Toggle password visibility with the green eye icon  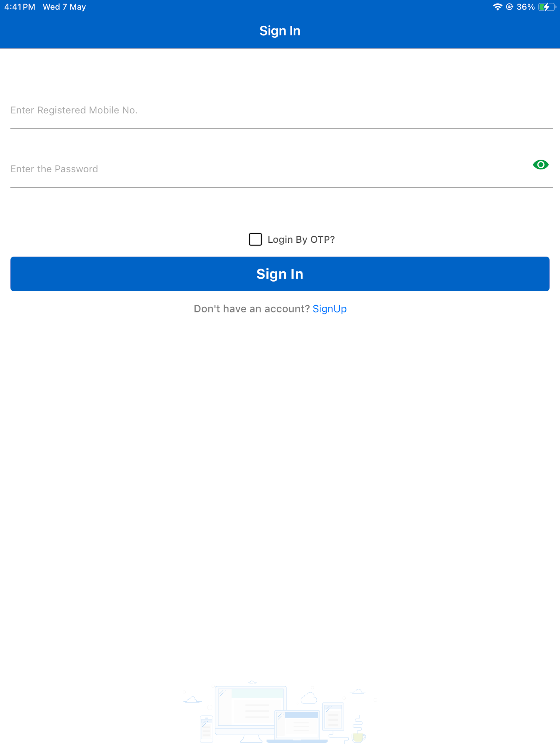[x=540, y=164]
